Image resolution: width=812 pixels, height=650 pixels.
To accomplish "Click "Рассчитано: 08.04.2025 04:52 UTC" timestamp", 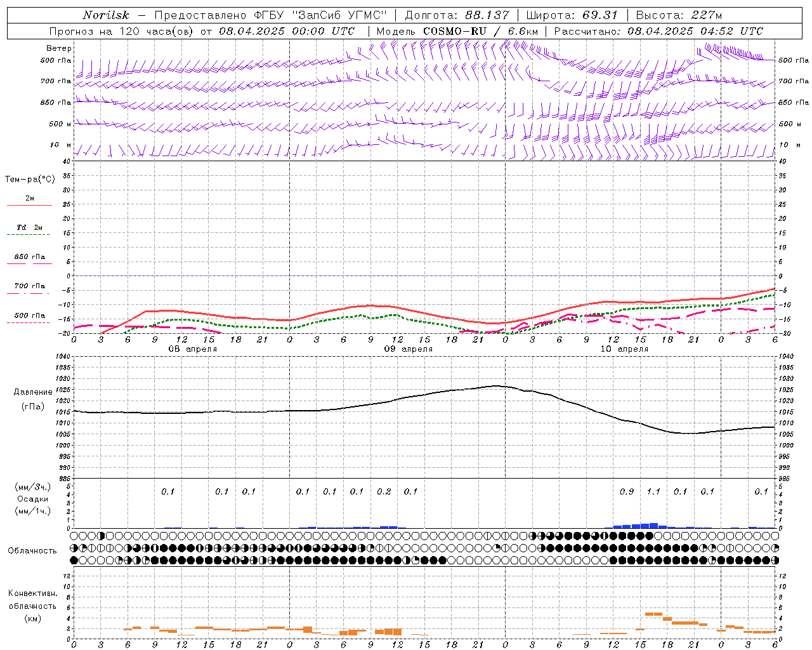I will pos(659,31).
